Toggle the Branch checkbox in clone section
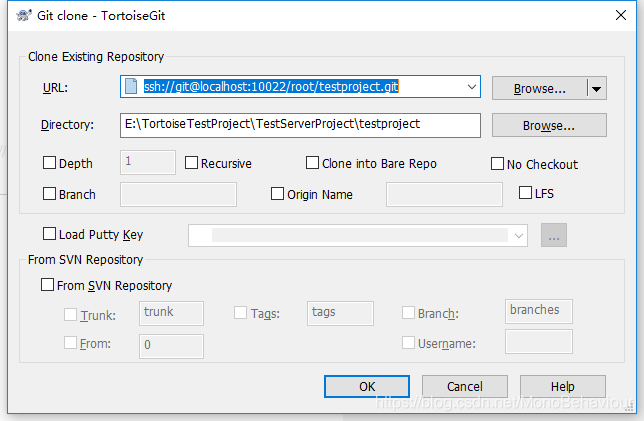 coord(49,193)
